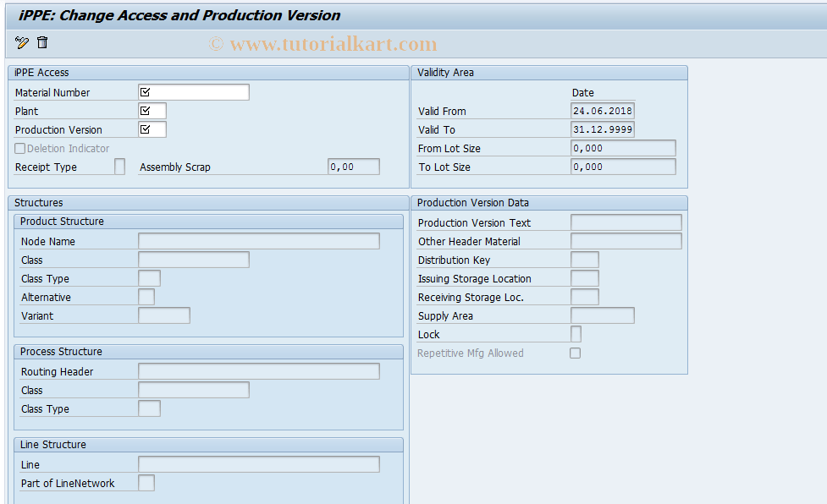Viewport: 827px width, 504px height.
Task: Click the Valid From date field
Action: (x=601, y=110)
